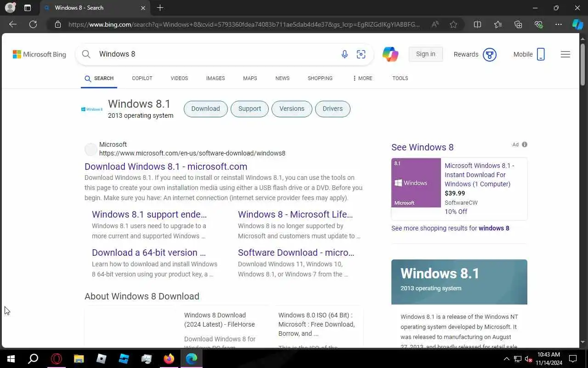This screenshot has height=368, width=588.
Task: Open the notification center icon
Action: pyautogui.click(x=573, y=359)
